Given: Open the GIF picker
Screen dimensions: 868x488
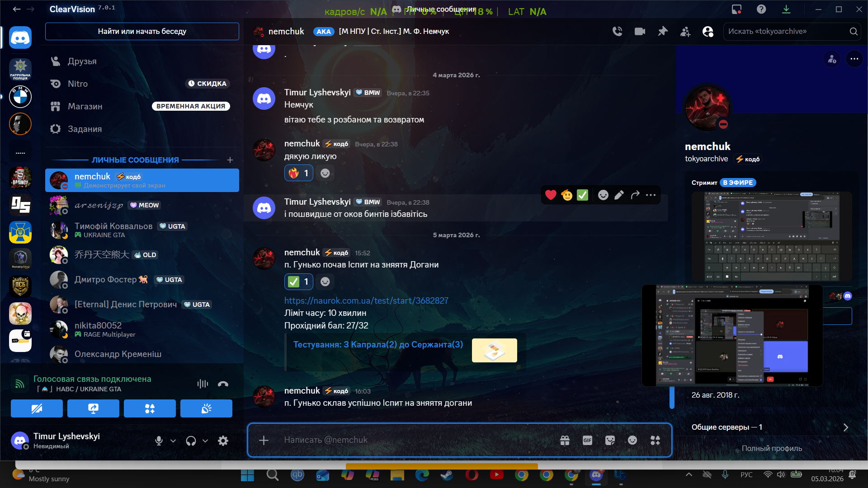Looking at the screenshot, I should click(587, 440).
